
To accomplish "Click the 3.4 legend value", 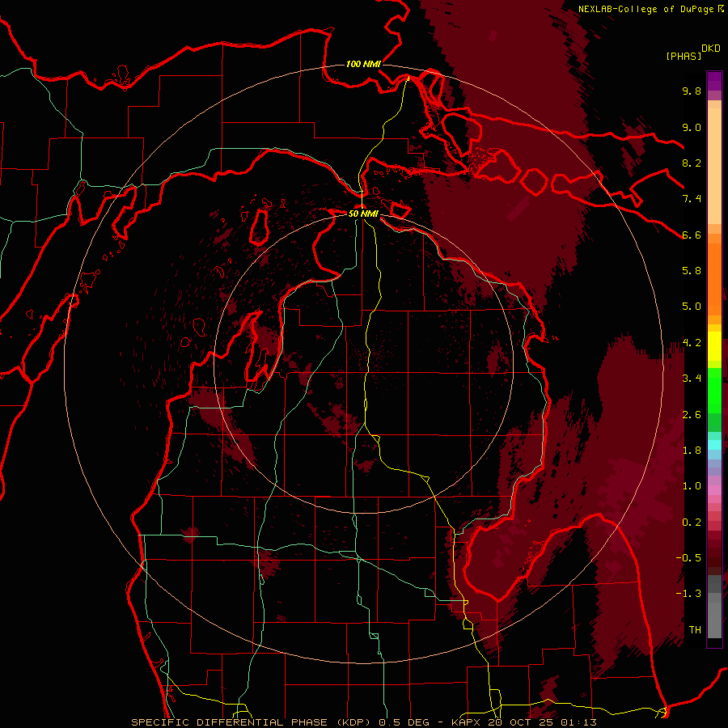I will point(692,379).
